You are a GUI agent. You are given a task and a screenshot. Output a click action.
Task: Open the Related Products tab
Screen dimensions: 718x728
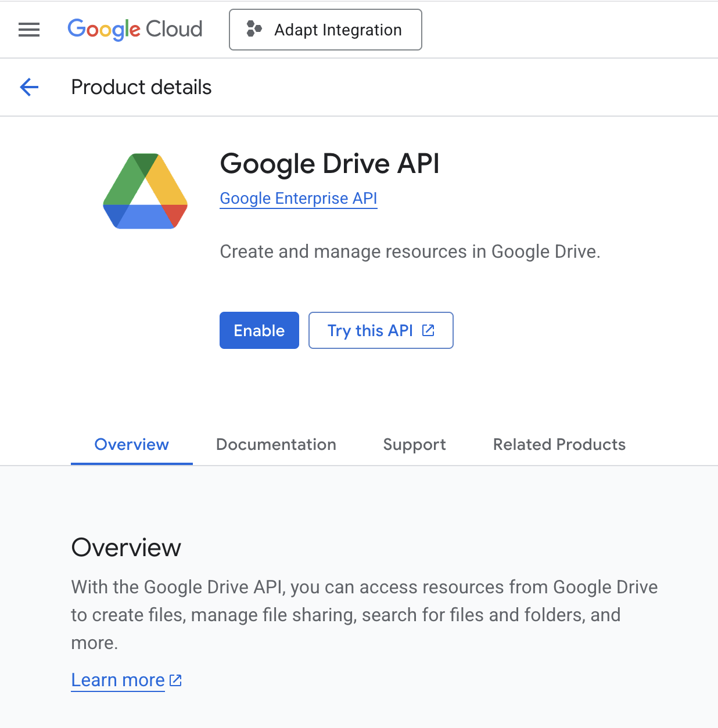pos(559,444)
